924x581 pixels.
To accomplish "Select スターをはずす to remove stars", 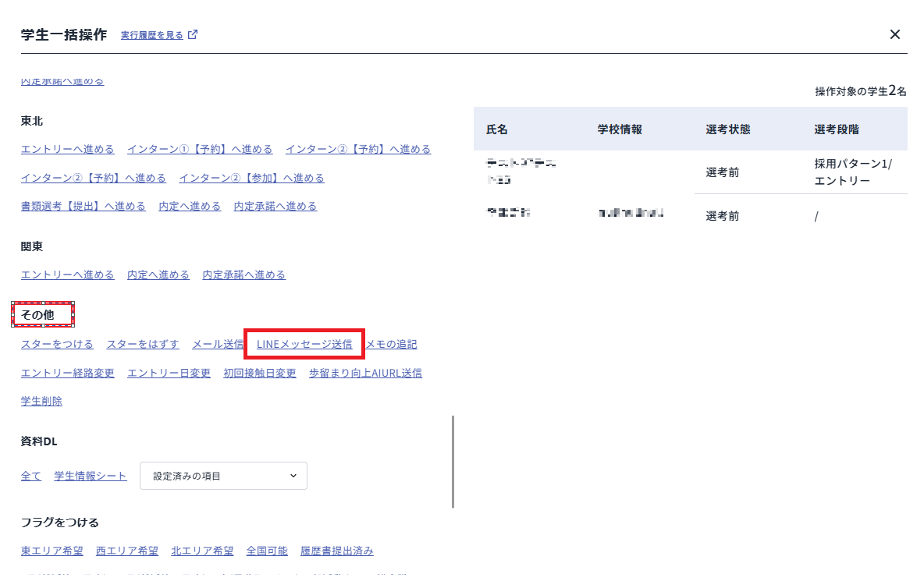I will pyautogui.click(x=143, y=344).
